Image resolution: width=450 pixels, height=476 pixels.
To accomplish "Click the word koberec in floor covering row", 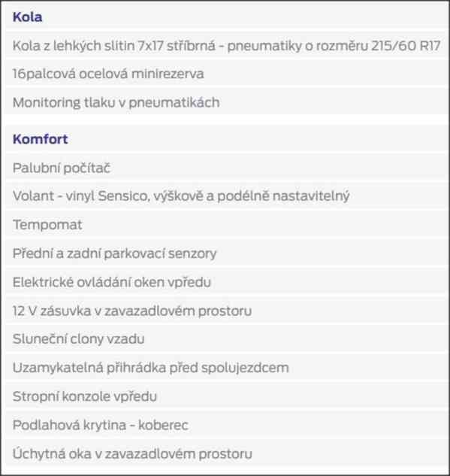I will point(163,425).
